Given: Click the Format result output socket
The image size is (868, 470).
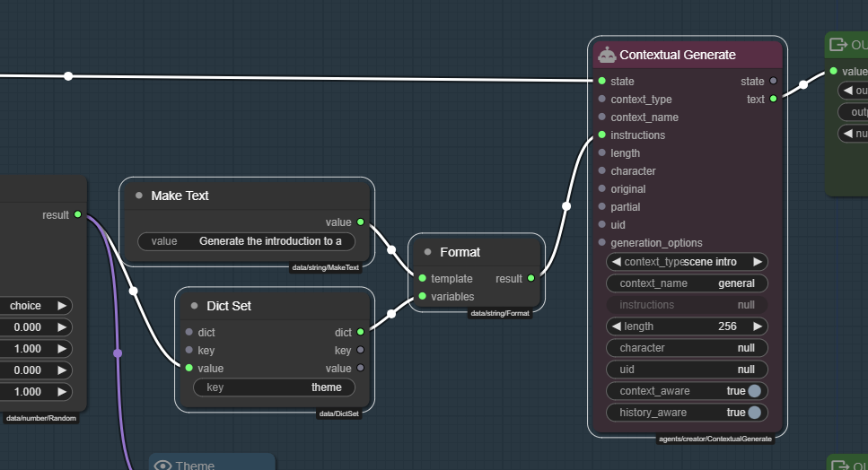Looking at the screenshot, I should pyautogui.click(x=531, y=279).
